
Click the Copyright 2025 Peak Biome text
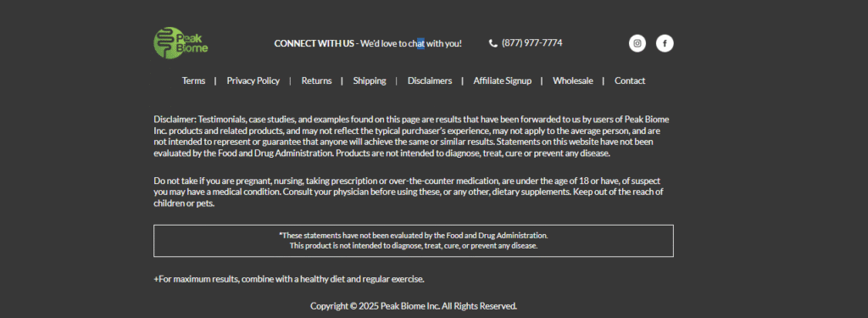pyautogui.click(x=414, y=306)
